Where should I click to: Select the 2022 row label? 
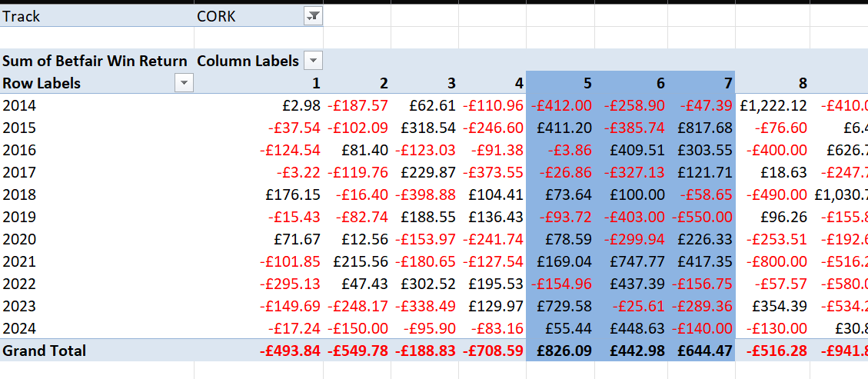(97, 284)
